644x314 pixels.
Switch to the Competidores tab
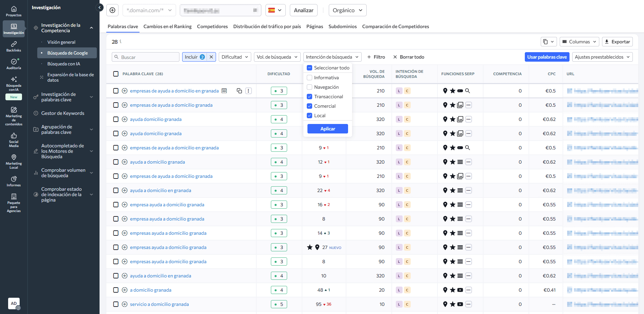212,26
